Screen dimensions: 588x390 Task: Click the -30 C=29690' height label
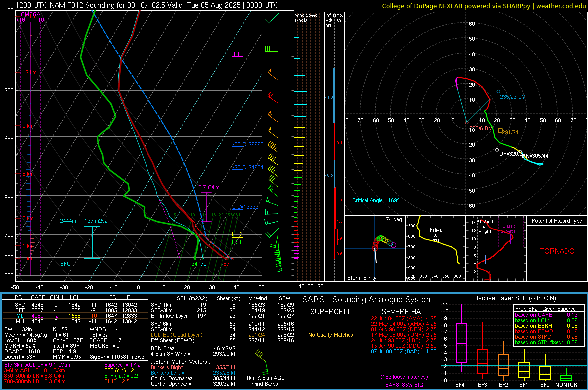248,144
